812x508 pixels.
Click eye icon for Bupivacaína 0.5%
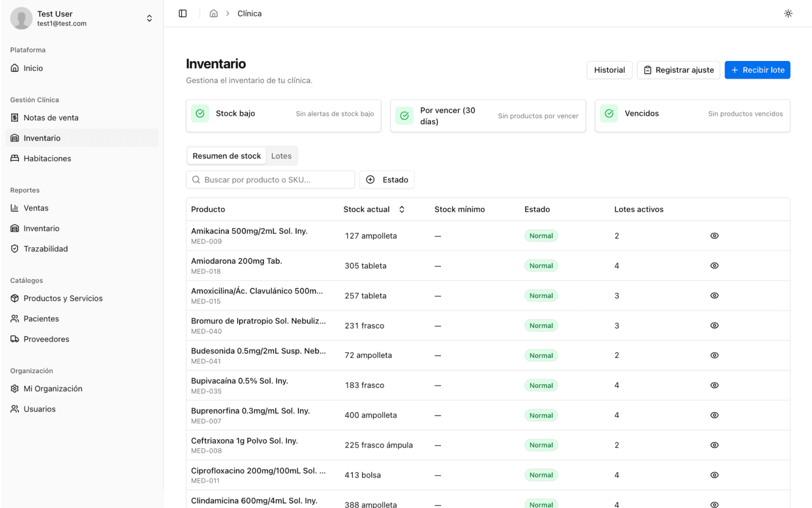point(714,386)
